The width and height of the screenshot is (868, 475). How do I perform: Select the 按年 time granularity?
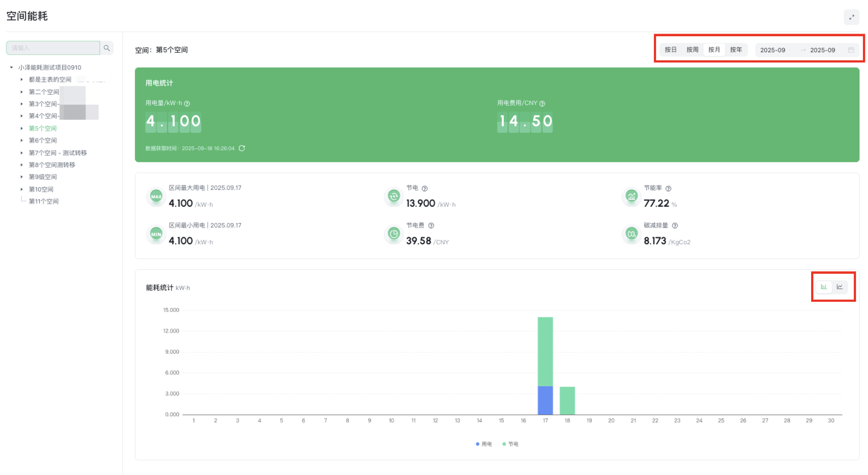(736, 50)
